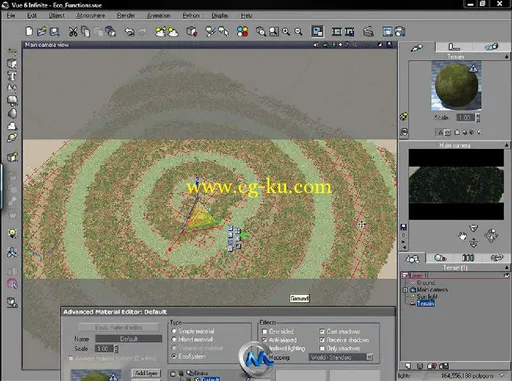Open the Edit menu

(32, 15)
